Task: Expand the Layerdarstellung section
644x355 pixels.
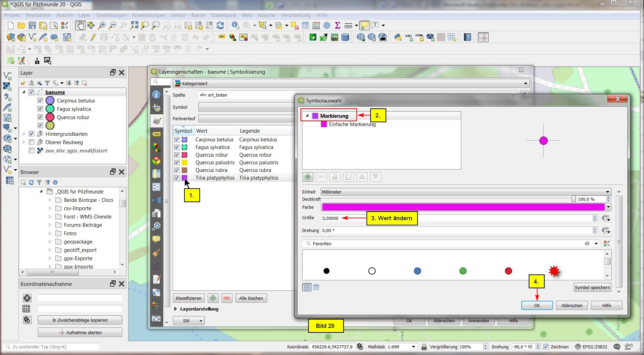Action: tap(176, 309)
